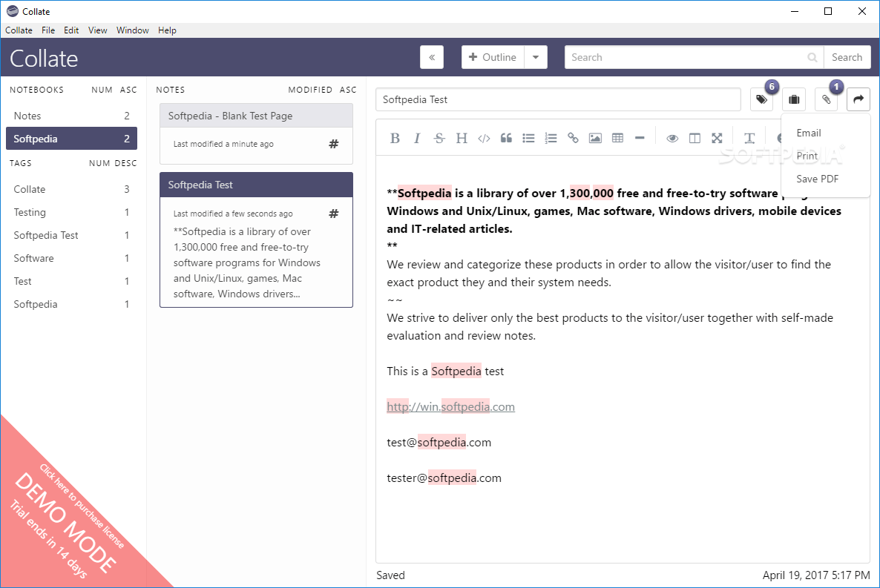
Task: Edit the note title Softpedia Test
Action: coord(559,99)
